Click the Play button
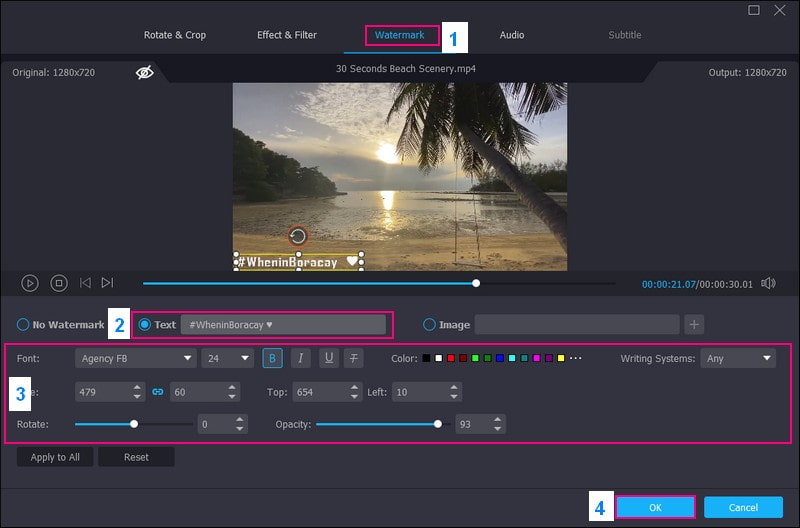The height and width of the screenshot is (528, 800). pyautogui.click(x=30, y=283)
